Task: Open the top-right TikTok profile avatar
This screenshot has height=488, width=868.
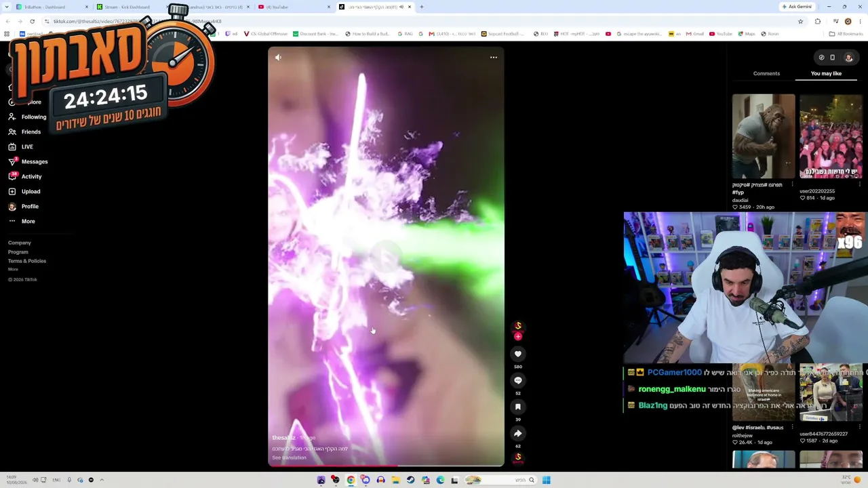Action: pos(848,58)
